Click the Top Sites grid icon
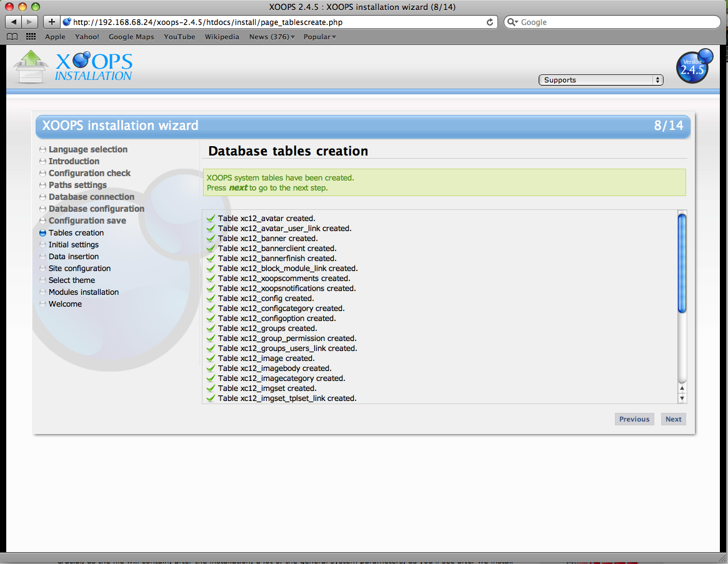 coord(29,36)
